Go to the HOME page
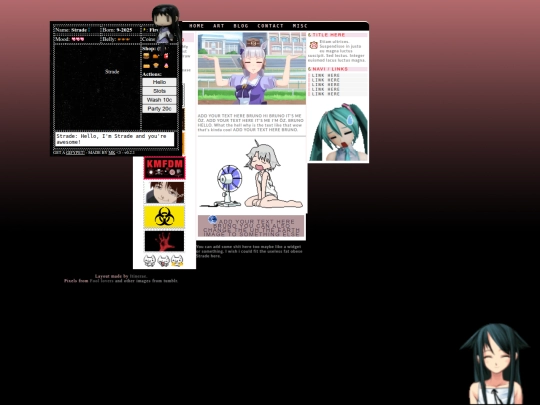 coord(196,26)
